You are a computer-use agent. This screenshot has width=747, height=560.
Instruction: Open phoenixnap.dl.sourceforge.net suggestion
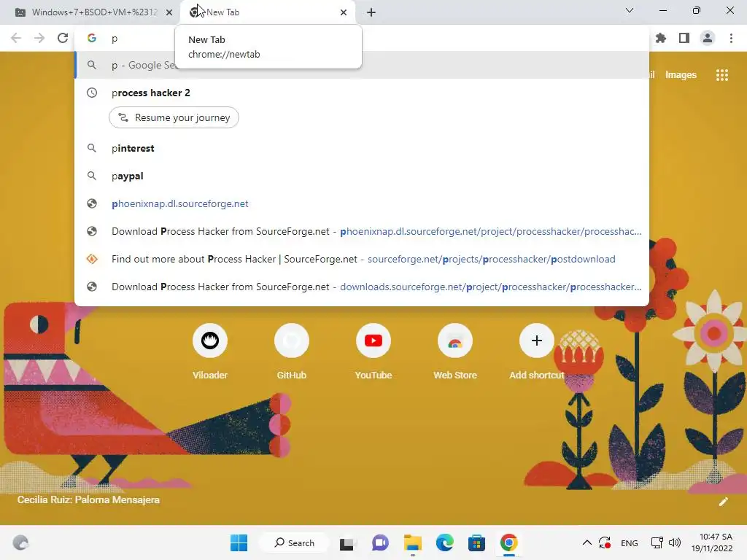[362, 204]
